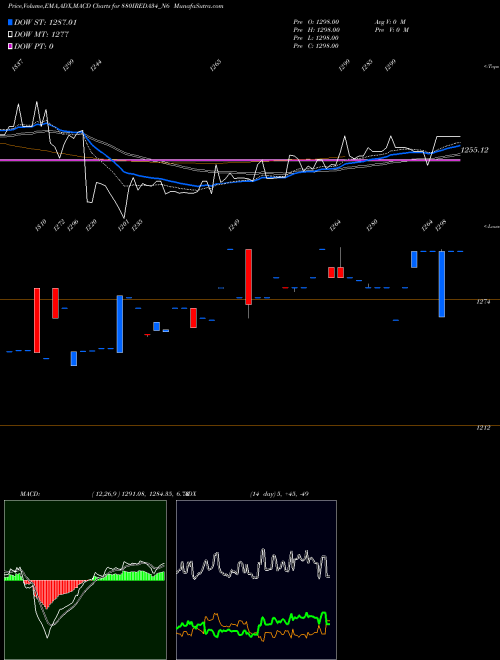
Task: Select the 'DOW MT: 1277' legend label
Action: click(41, 34)
